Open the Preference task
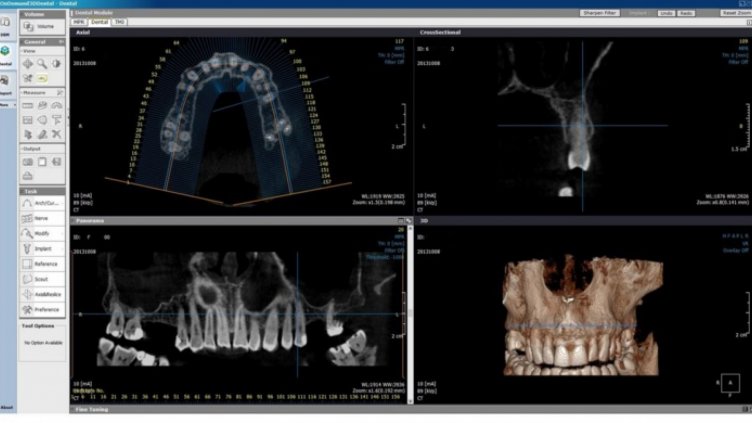 42,309
